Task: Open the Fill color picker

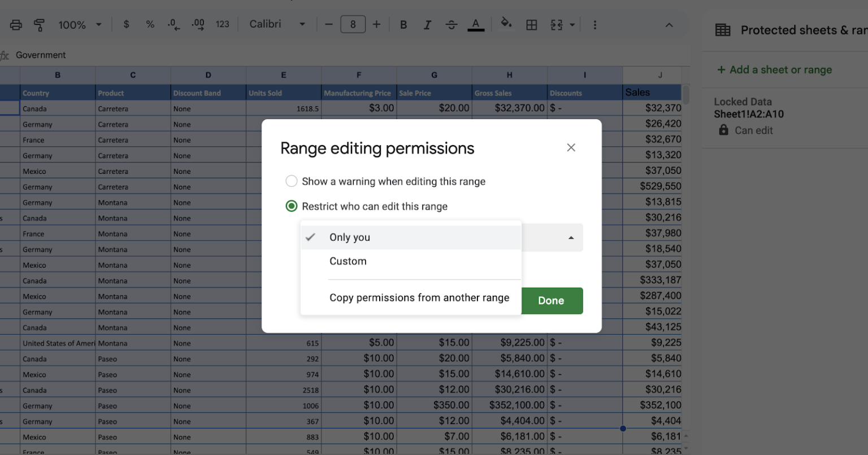Action: (x=506, y=24)
